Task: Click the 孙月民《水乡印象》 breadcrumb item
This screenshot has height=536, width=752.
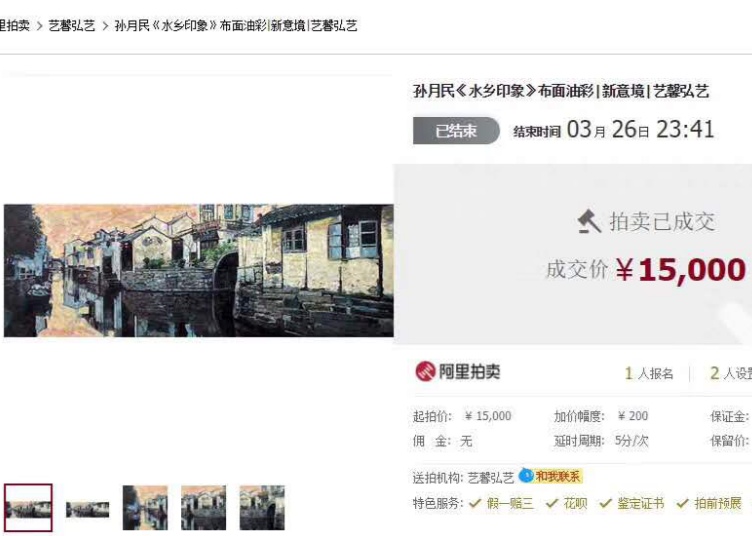Action: [x=235, y=25]
